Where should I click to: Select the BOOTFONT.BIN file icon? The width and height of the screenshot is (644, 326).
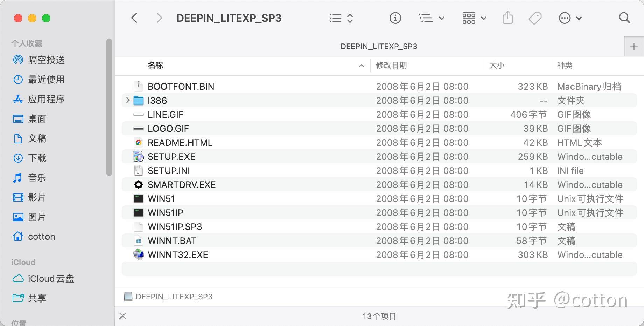[139, 86]
